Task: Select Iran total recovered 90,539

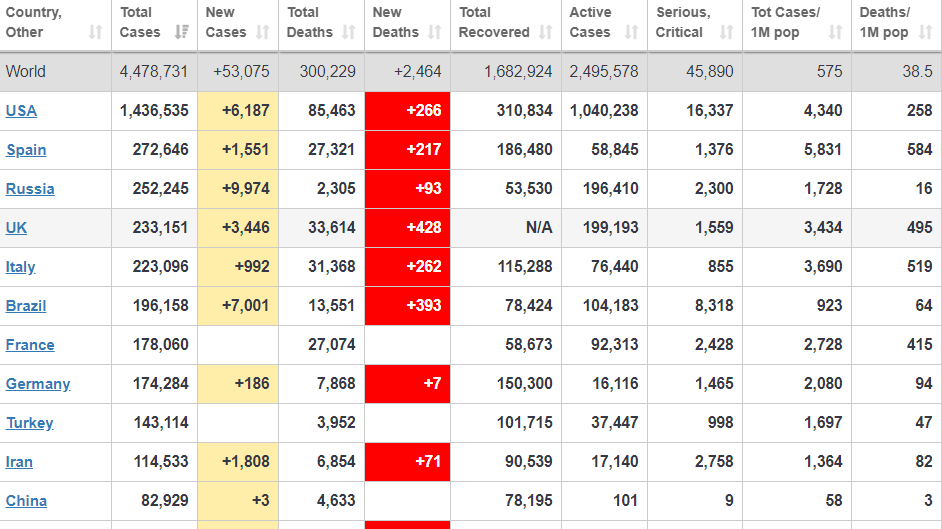Action: click(x=529, y=462)
